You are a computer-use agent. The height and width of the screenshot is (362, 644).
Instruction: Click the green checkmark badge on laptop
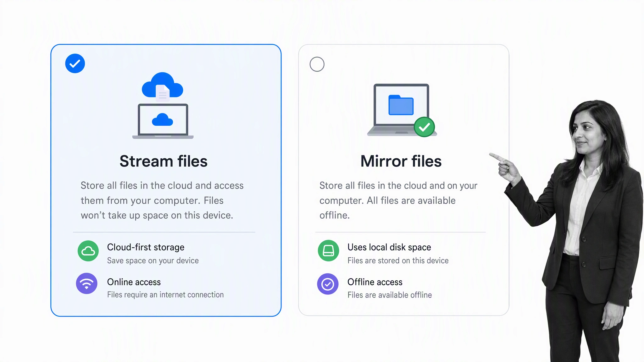coord(424,127)
